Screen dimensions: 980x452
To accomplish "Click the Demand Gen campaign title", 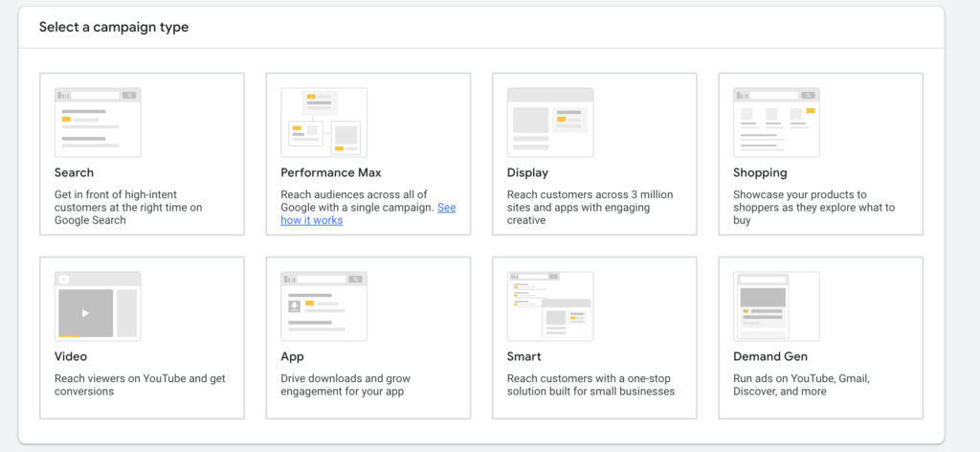I will point(770,356).
